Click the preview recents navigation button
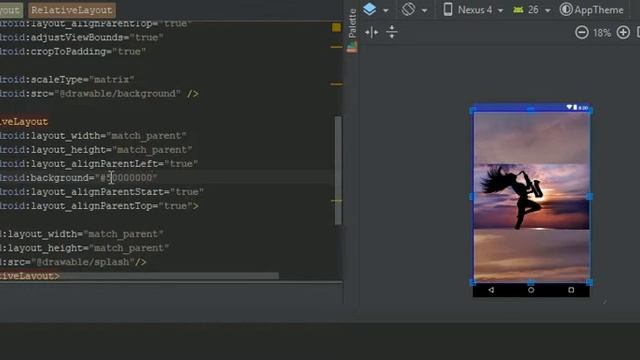This screenshot has width=640, height=360. coord(571,290)
